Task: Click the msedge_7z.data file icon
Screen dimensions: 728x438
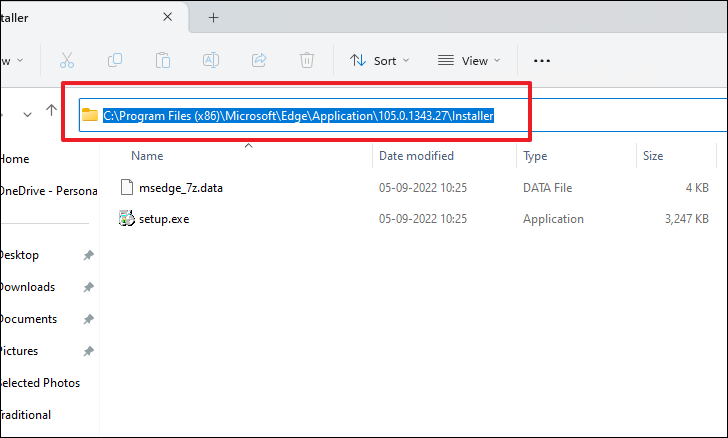Action: tap(126, 187)
